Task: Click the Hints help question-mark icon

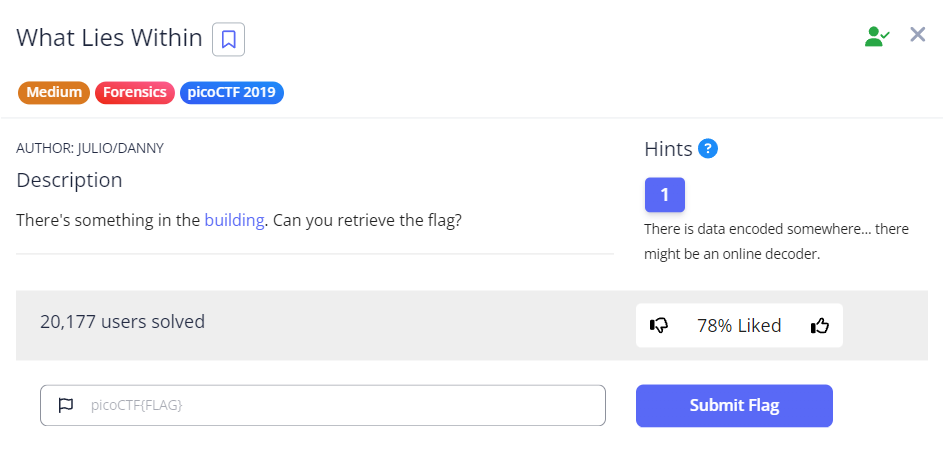Action: click(x=709, y=149)
